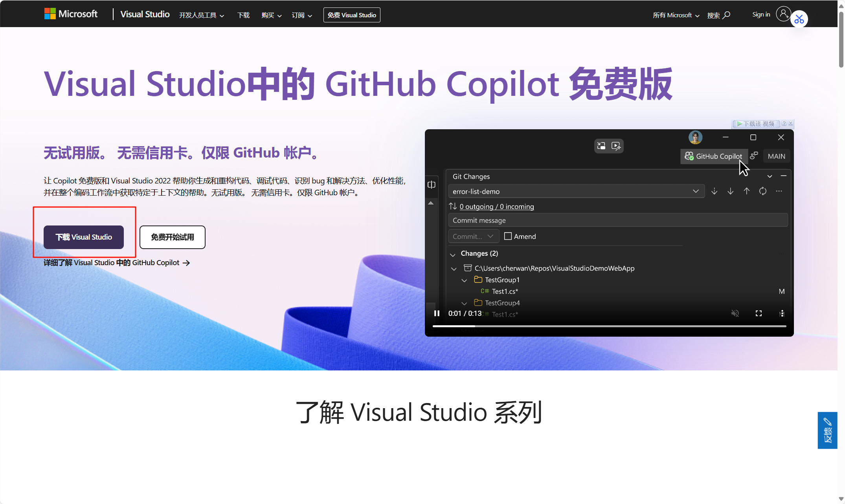Open the 所有 Microsoft dropdown
This screenshot has height=504, width=845.
676,15
